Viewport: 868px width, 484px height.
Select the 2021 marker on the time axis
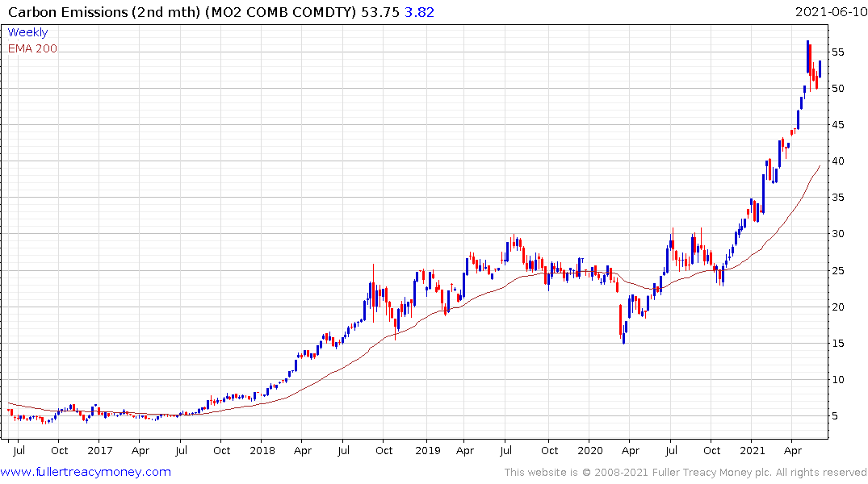[753, 450]
